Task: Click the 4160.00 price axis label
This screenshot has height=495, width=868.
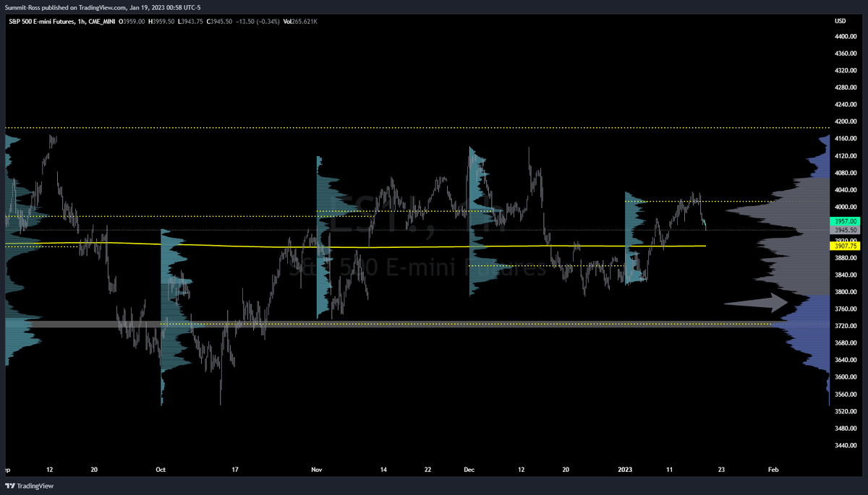Action: click(x=845, y=139)
